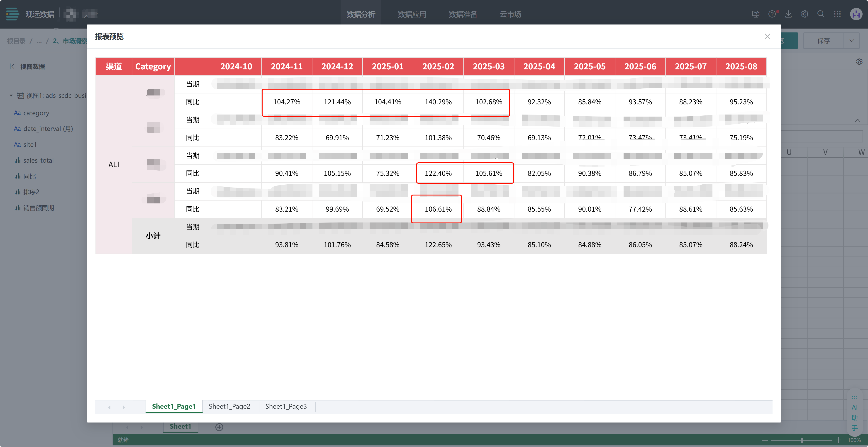Open the help question mark icon
Viewport: 868px width, 447px height.
772,14
